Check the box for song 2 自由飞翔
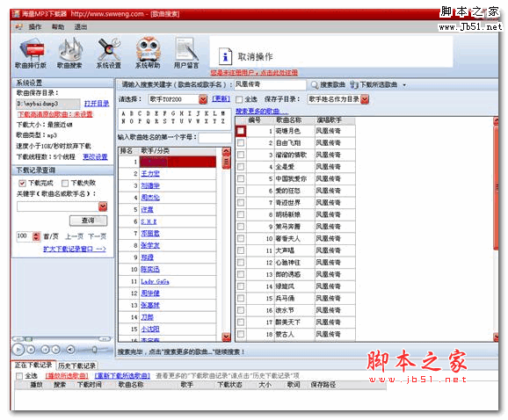 pyautogui.click(x=241, y=143)
